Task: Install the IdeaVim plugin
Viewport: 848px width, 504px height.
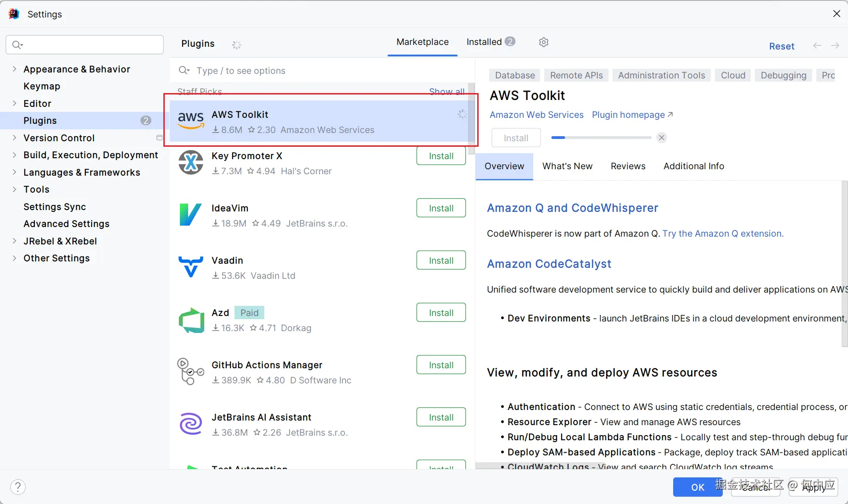Action: 441,208
